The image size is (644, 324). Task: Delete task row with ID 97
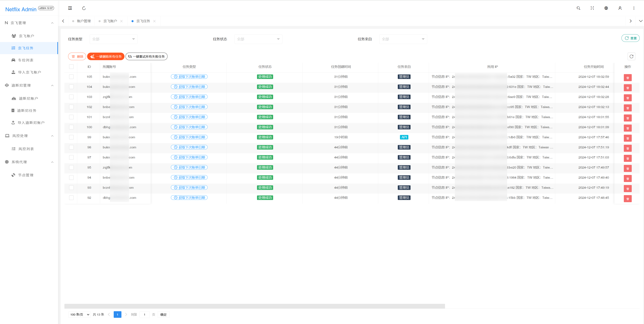628,158
